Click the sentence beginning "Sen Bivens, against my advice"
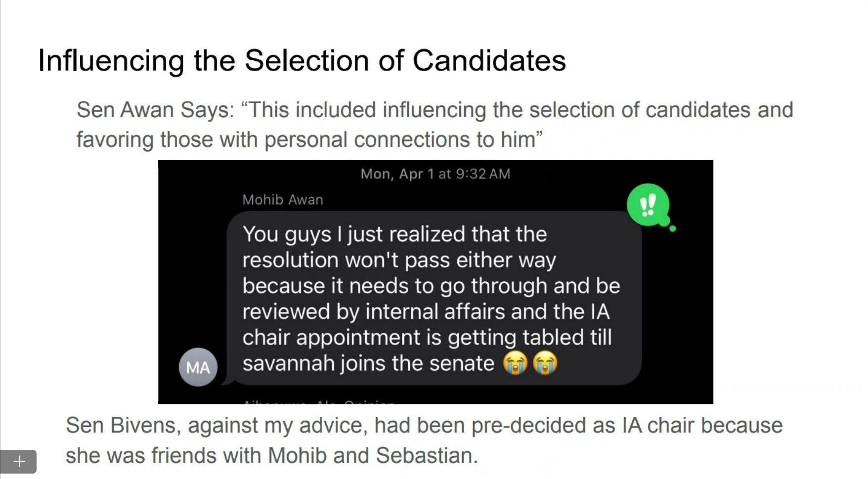 coord(424,425)
